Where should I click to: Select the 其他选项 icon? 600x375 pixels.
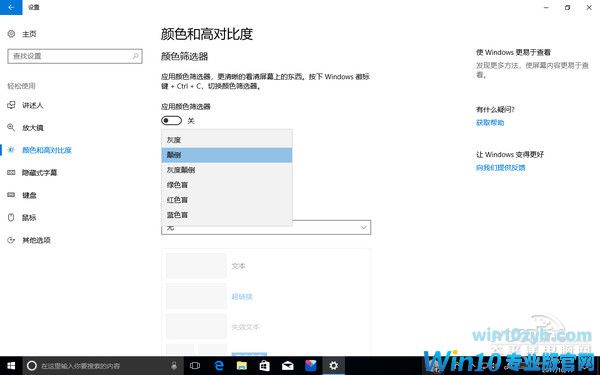(11, 240)
